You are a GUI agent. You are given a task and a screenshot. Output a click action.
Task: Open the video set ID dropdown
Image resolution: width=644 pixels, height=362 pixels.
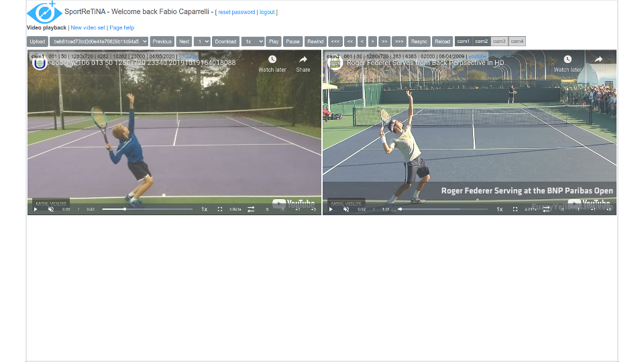pos(99,42)
